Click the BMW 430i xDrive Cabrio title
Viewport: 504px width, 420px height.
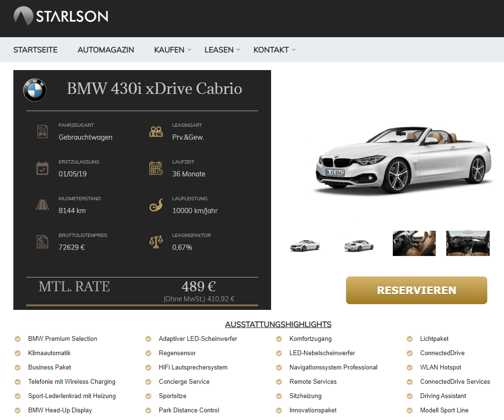[154, 88]
